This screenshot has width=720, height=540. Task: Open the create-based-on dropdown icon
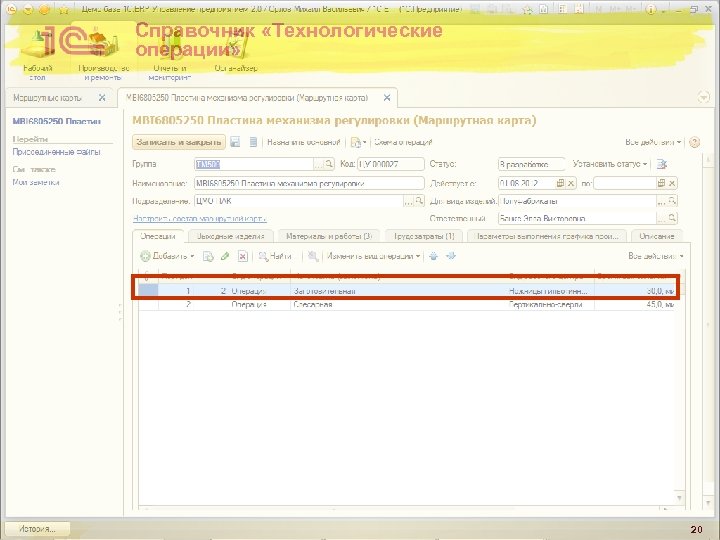pos(358,142)
